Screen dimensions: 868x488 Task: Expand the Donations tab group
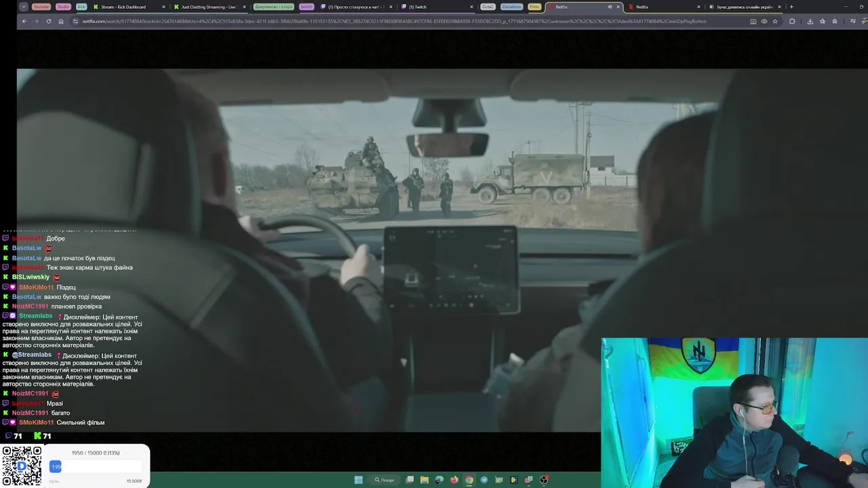511,7
